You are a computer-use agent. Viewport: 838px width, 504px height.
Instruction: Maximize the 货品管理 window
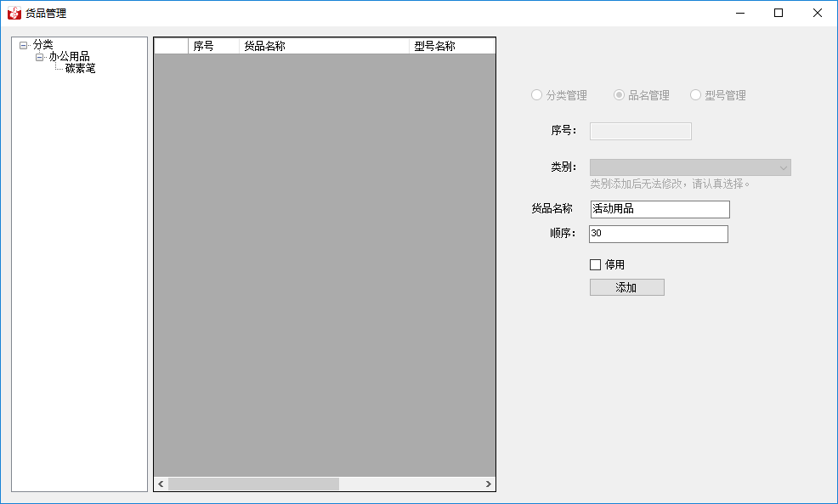[x=779, y=13]
